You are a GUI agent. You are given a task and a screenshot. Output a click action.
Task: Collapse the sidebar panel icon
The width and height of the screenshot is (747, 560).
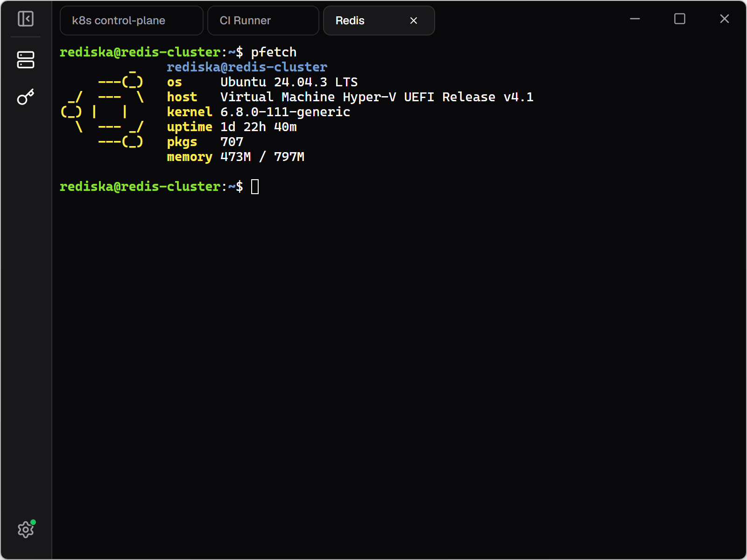pos(26,19)
